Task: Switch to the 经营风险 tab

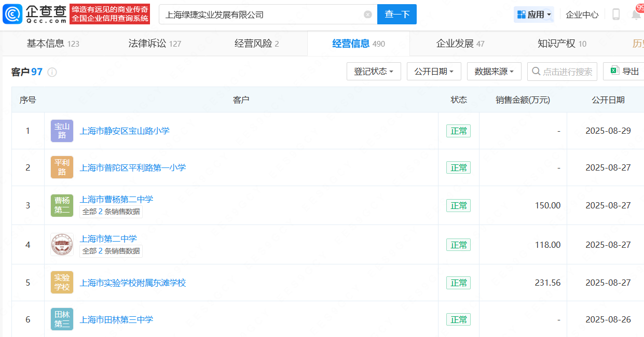Action: point(257,44)
